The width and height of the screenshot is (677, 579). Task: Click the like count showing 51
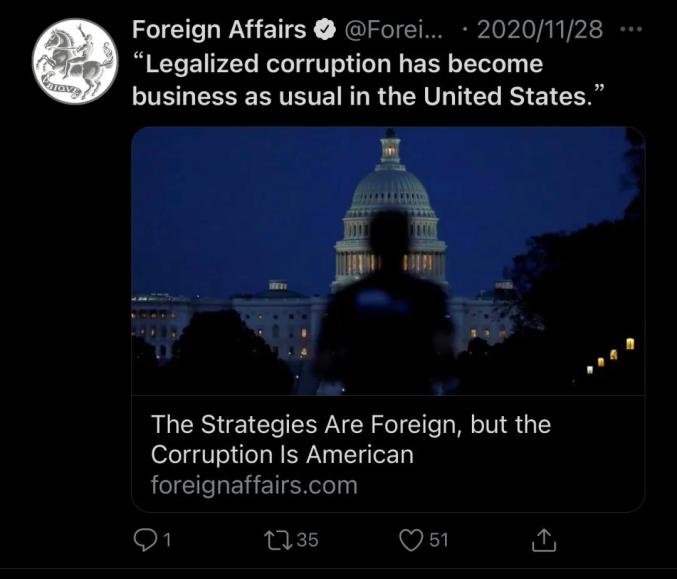click(x=438, y=540)
